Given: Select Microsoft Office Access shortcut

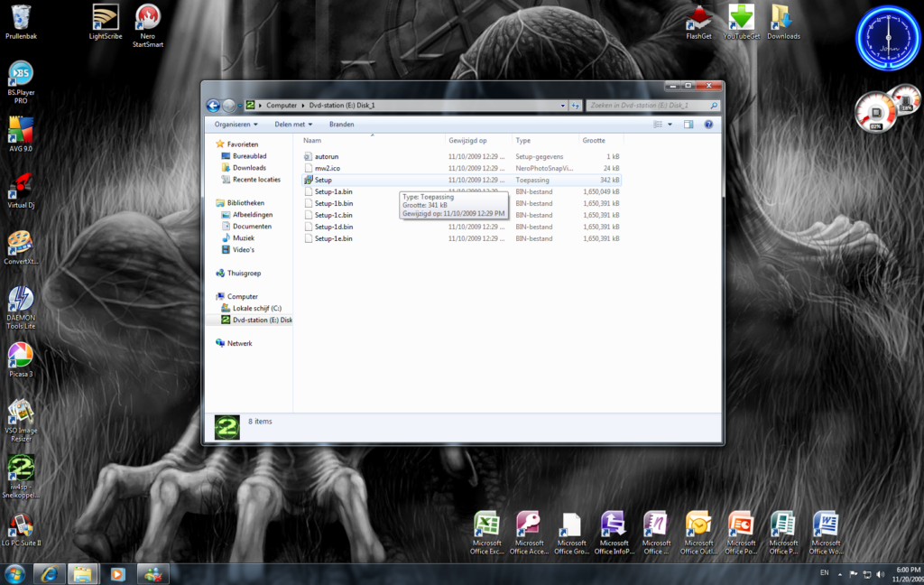Looking at the screenshot, I should 529,534.
